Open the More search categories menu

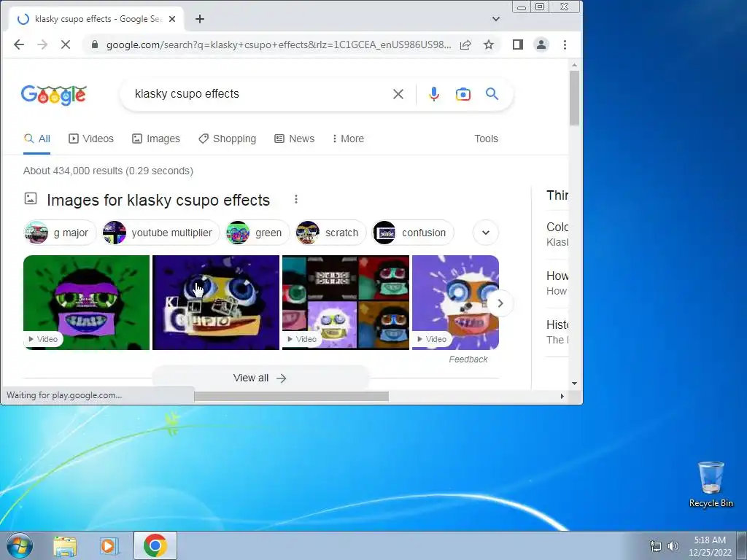348,139
